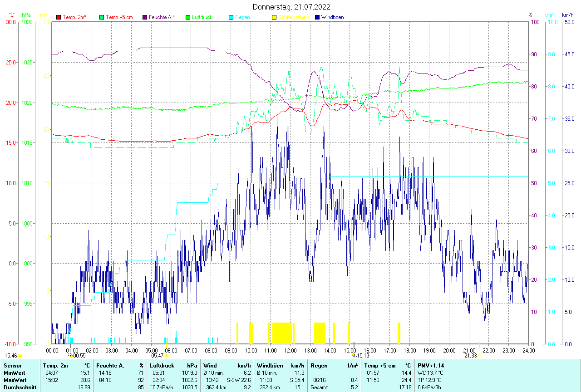Click the °C axis unit label
This screenshot has height=392, width=581.
pos(12,15)
